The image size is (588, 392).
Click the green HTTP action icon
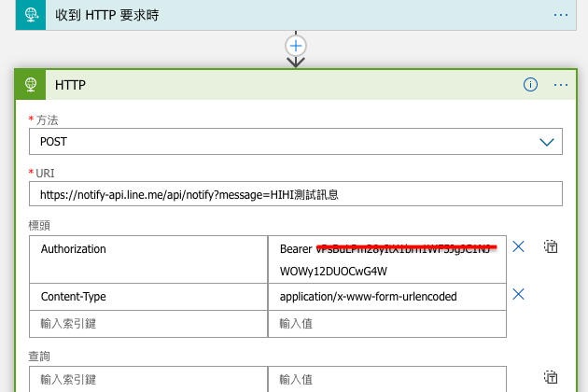[31, 85]
